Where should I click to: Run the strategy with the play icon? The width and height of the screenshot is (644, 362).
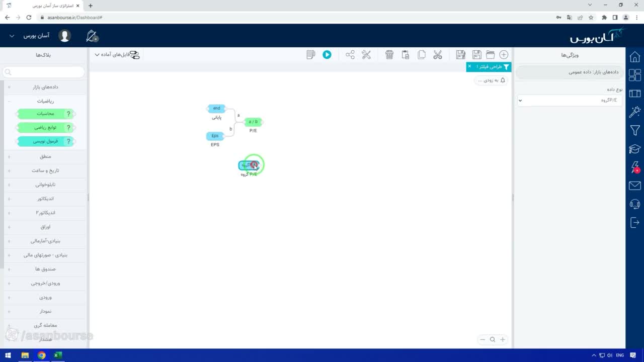327,55
